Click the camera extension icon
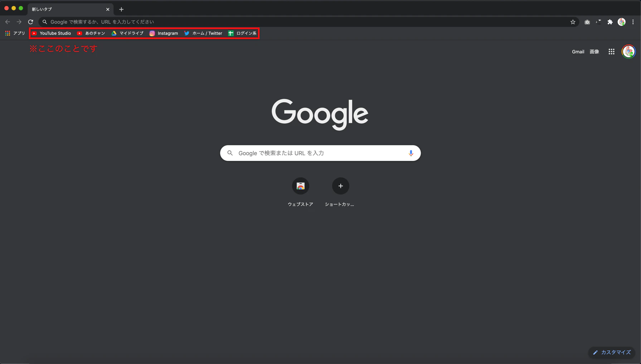Viewport: 641px width, 364px height. pyautogui.click(x=587, y=22)
